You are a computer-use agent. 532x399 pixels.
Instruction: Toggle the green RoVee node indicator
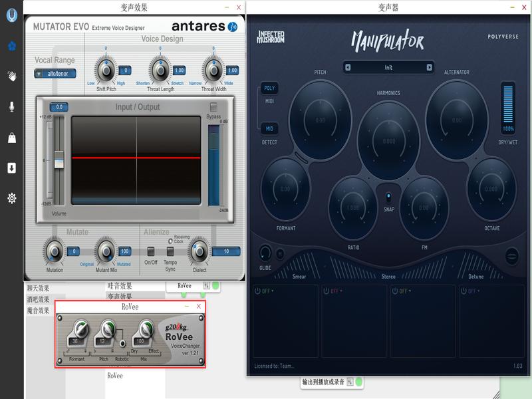pos(215,286)
